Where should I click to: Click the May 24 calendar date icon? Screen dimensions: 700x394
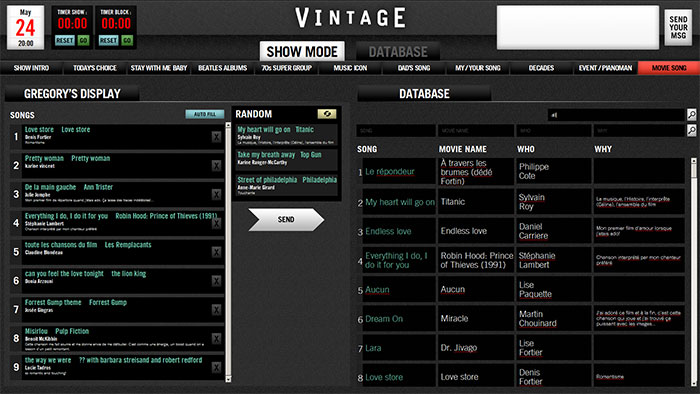point(25,27)
